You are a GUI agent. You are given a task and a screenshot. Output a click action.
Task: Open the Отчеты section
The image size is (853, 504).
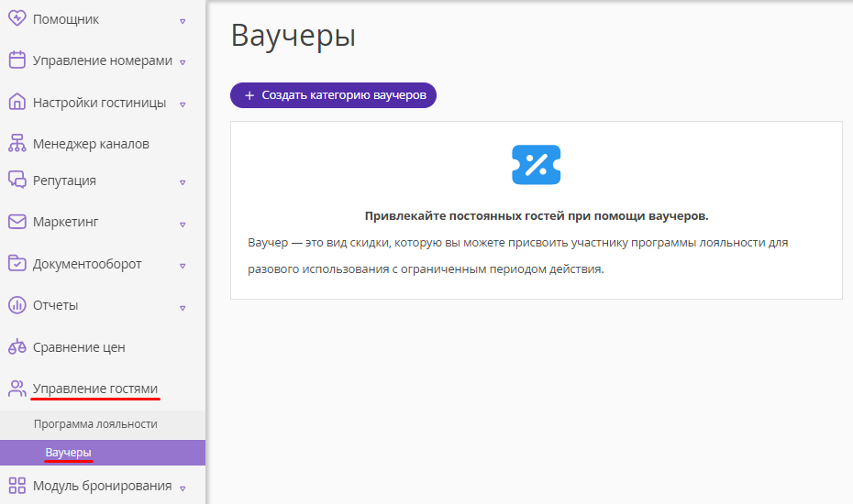coord(55,305)
